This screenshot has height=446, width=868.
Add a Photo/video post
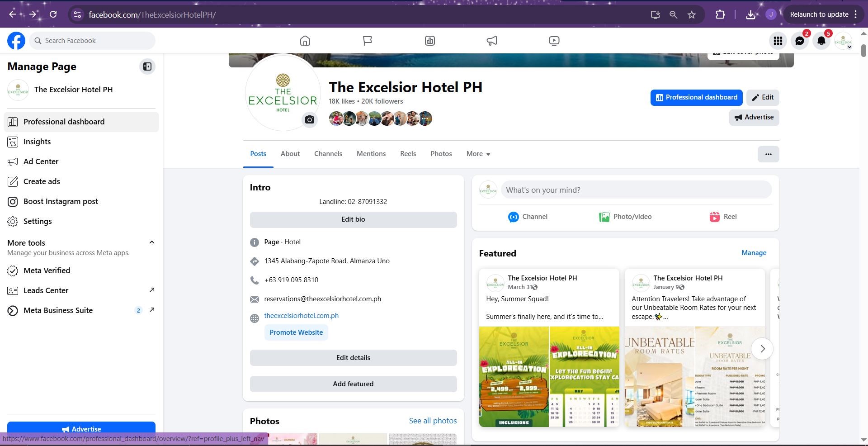(x=625, y=217)
